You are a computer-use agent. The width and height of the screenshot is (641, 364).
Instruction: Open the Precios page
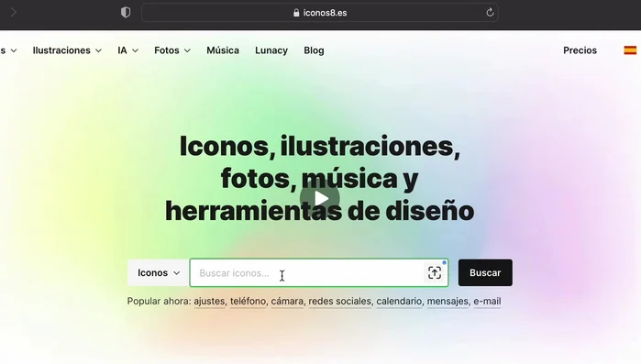580,50
